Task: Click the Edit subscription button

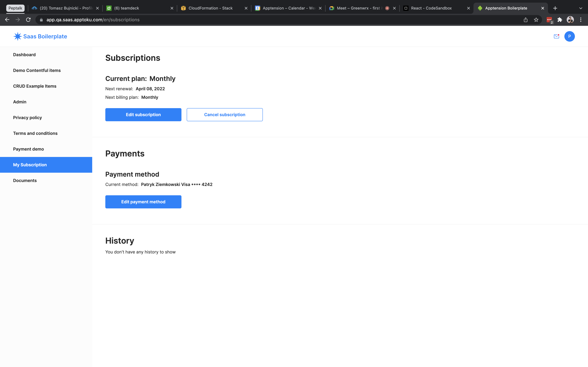Action: (143, 114)
